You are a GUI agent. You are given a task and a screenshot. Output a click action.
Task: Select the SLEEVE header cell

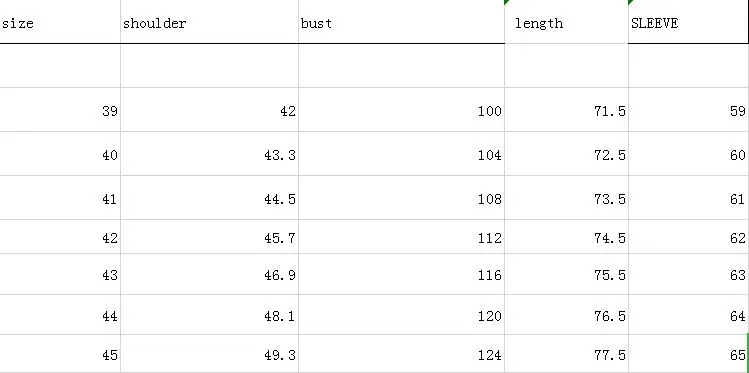[688, 21]
